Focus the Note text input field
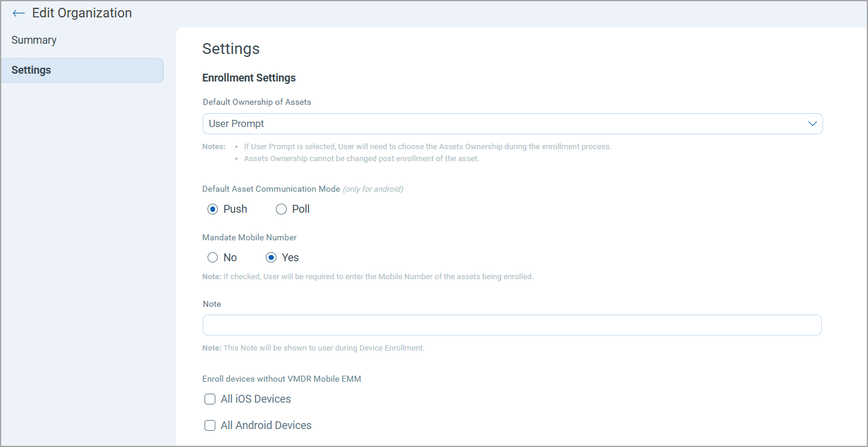This screenshot has height=447, width=868. pyautogui.click(x=512, y=325)
